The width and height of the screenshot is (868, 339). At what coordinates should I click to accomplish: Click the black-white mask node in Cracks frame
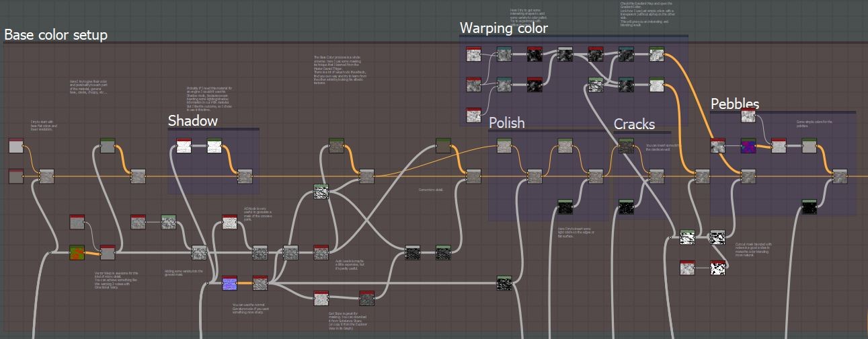tap(626, 206)
